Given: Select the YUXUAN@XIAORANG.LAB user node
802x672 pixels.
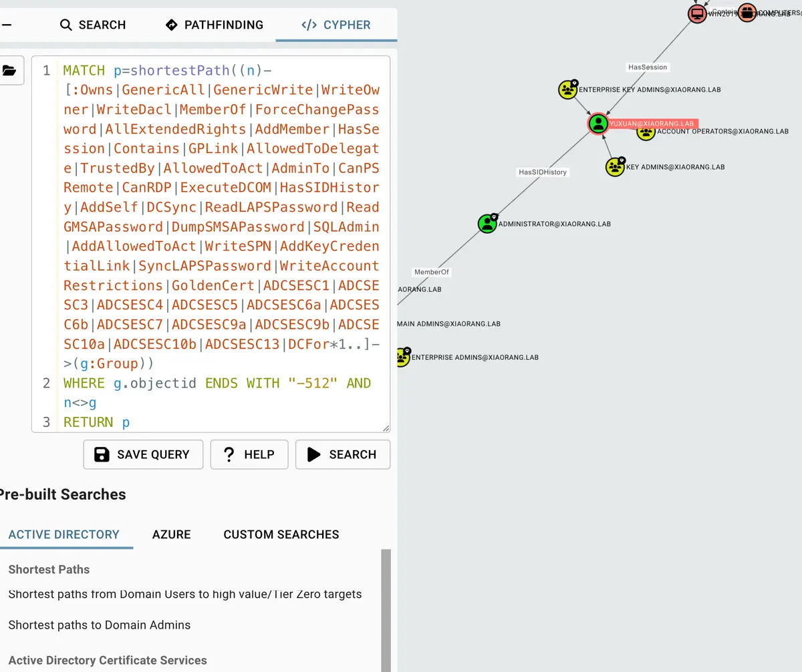Looking at the screenshot, I should 598,124.
